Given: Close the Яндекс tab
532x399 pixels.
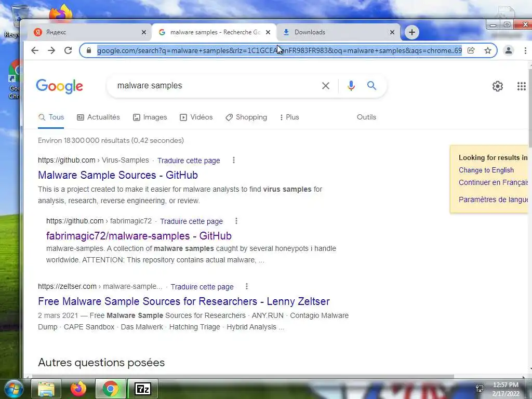Looking at the screenshot, I should pos(144,32).
